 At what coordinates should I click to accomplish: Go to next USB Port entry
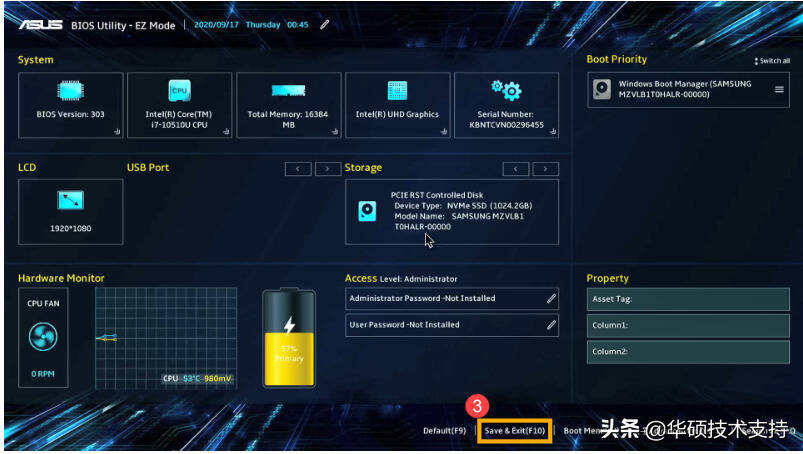click(328, 169)
